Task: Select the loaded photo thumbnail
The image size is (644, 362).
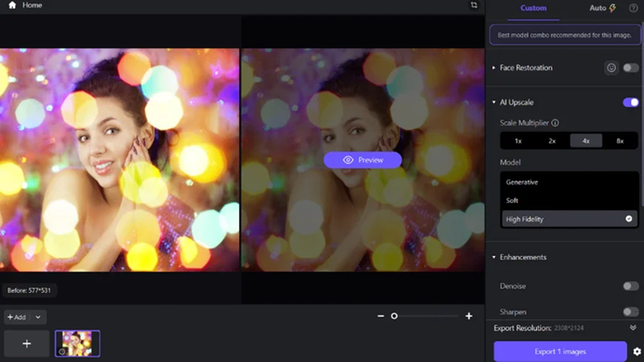Action: coord(77,343)
